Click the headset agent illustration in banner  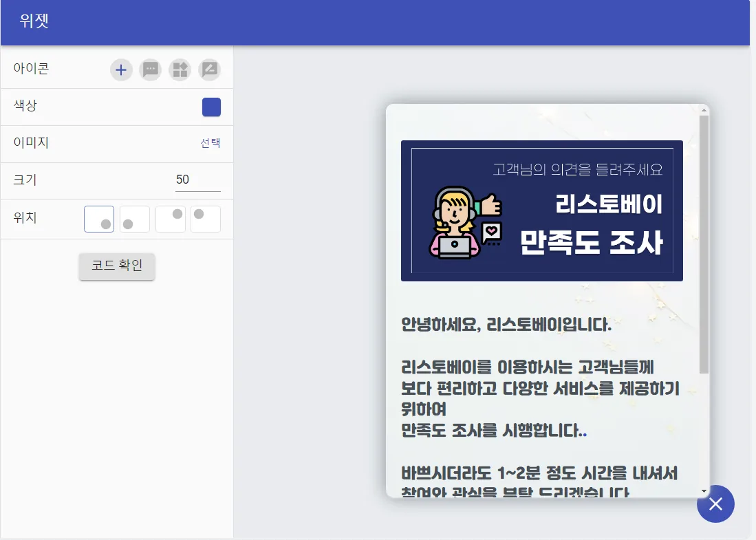[x=466, y=223]
